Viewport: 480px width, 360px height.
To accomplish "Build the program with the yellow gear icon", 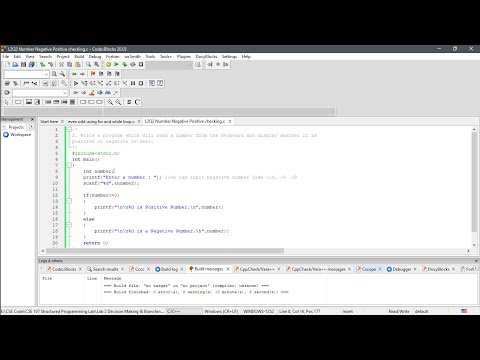I will (x=108, y=64).
